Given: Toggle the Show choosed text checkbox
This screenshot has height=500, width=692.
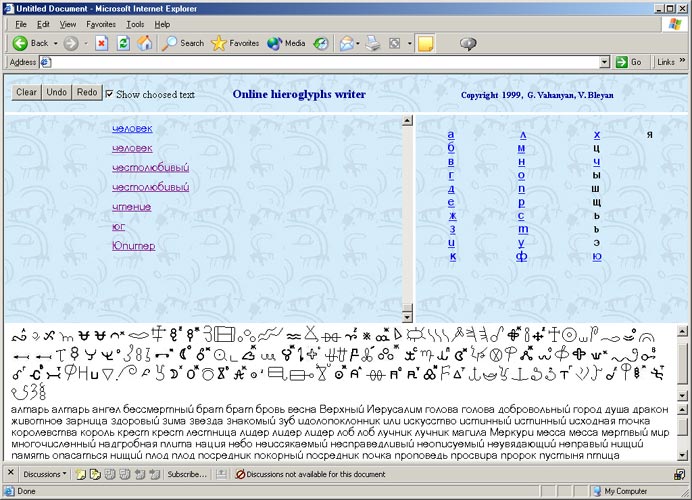Looking at the screenshot, I should (x=110, y=94).
